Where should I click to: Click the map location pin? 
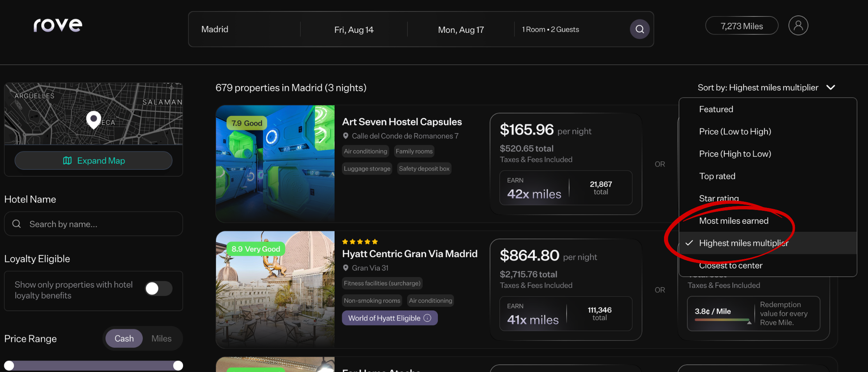click(x=94, y=119)
